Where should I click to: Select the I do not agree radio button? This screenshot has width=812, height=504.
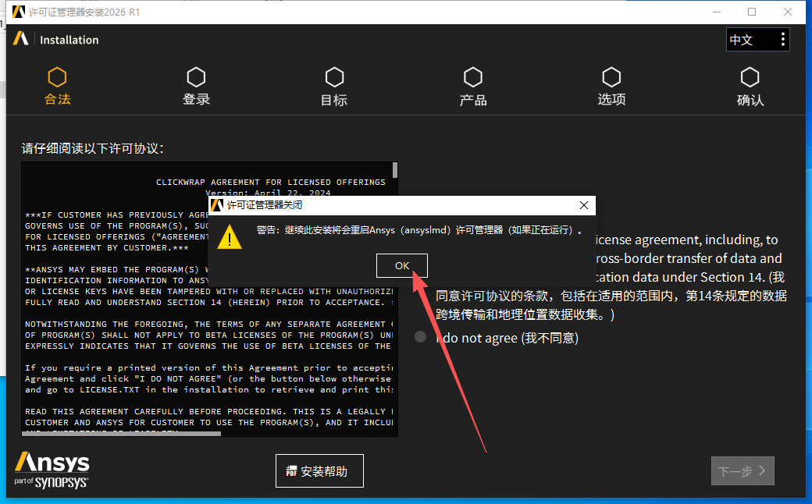pos(421,337)
